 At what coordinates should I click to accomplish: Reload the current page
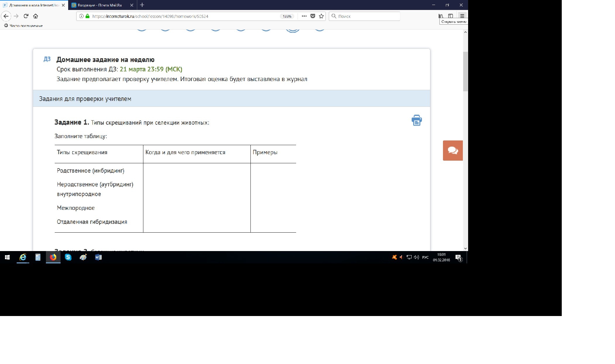[26, 16]
